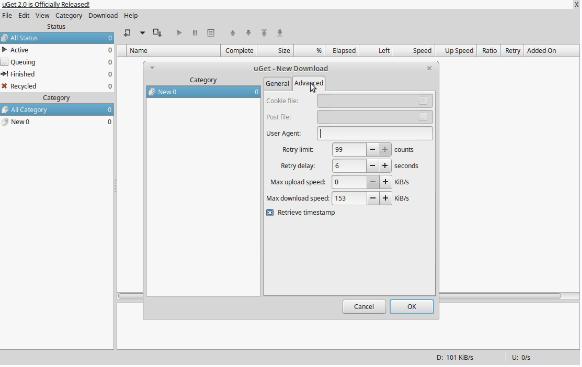The image size is (582, 367).
Task: Click the download properties toolbar icon
Action: (210, 33)
